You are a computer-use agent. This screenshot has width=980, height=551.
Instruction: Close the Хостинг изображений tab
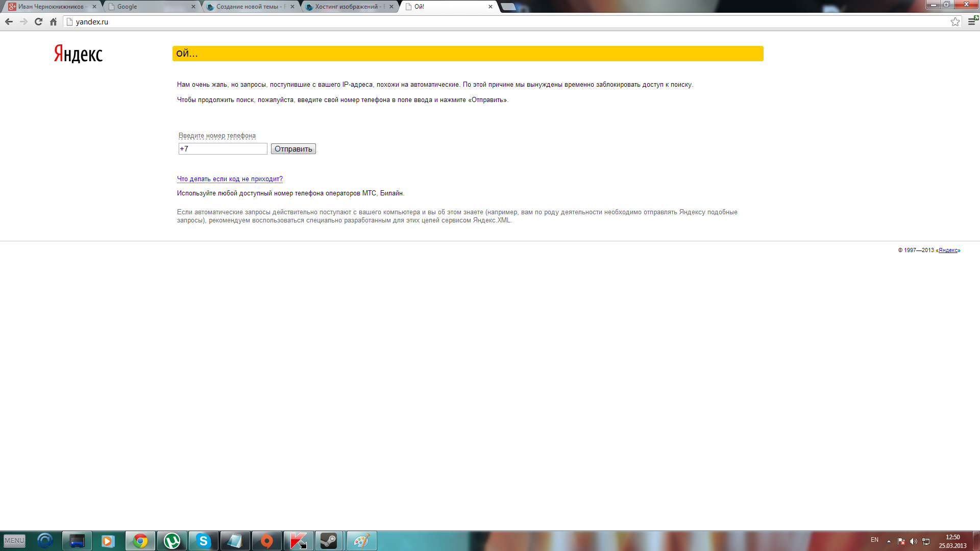tap(391, 7)
